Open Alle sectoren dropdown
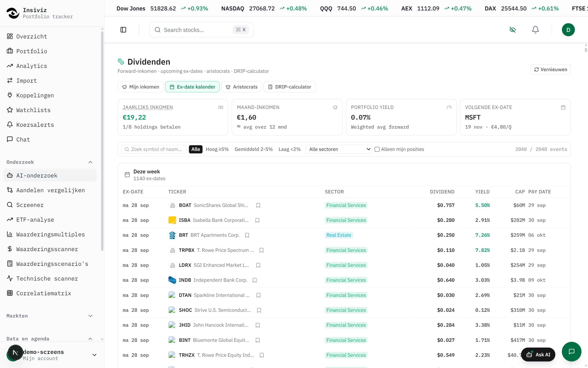This screenshot has width=588, height=368. [339, 149]
